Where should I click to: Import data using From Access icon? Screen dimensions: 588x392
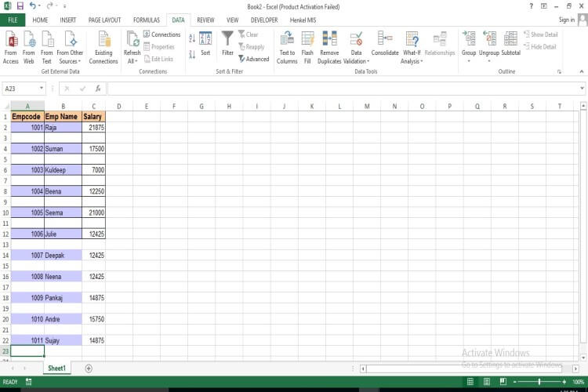pos(11,47)
